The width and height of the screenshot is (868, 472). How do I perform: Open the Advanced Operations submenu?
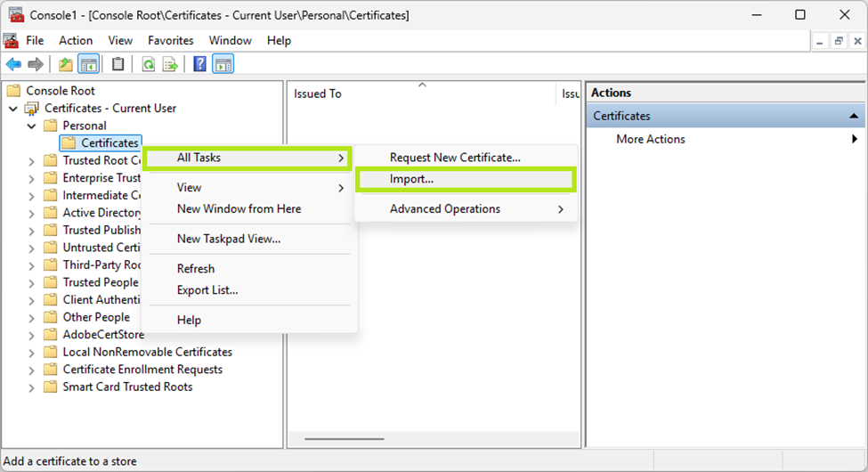coord(445,209)
